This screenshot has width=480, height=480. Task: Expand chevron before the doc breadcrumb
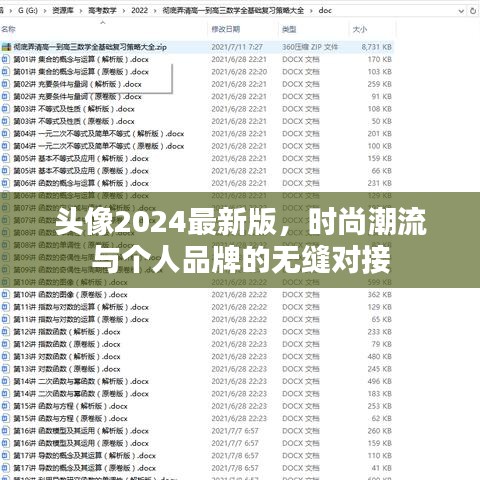311,11
